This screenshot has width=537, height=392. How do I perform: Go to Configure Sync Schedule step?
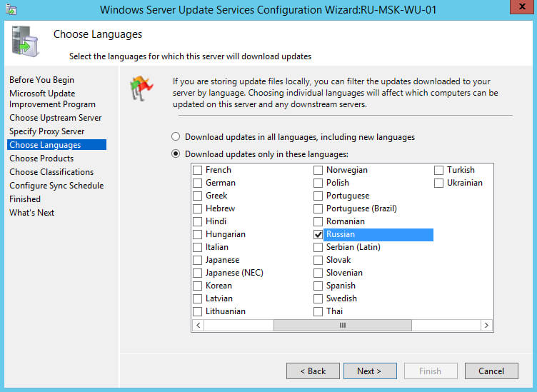pyautogui.click(x=56, y=186)
